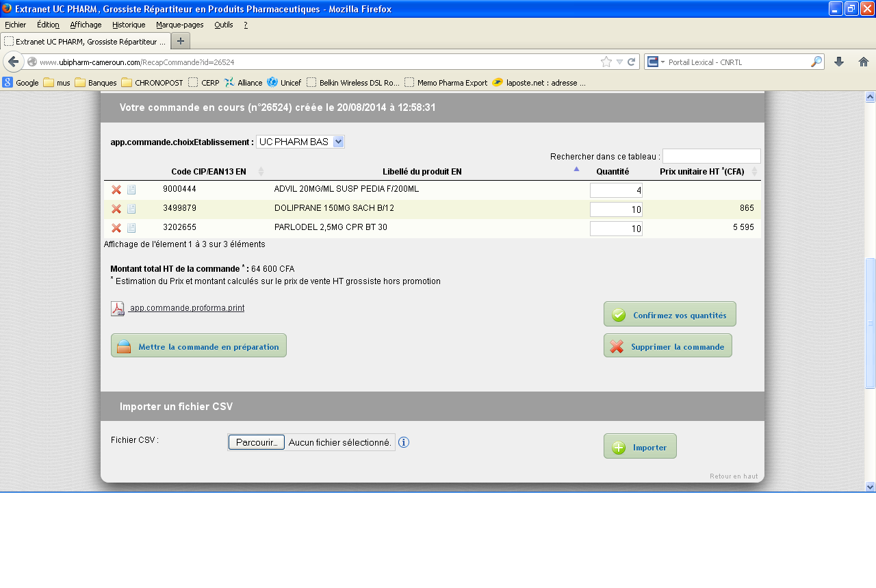
Task: Open the Fichier menu
Action: pos(16,25)
